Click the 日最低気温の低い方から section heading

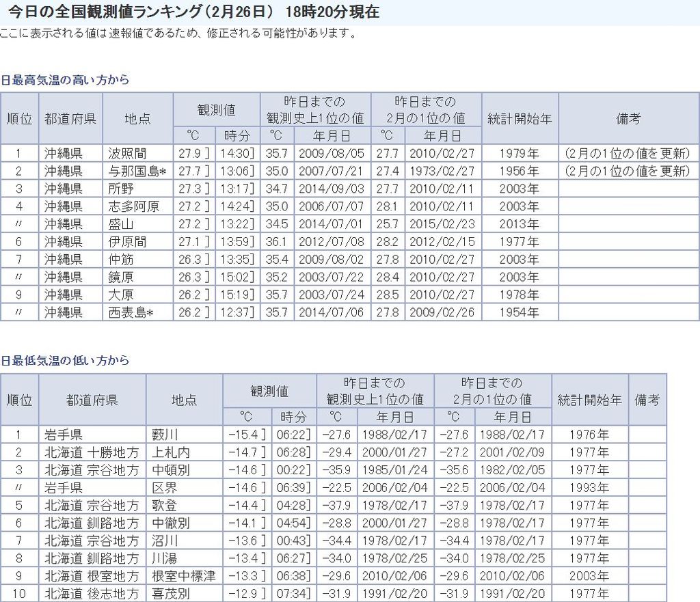65,360
